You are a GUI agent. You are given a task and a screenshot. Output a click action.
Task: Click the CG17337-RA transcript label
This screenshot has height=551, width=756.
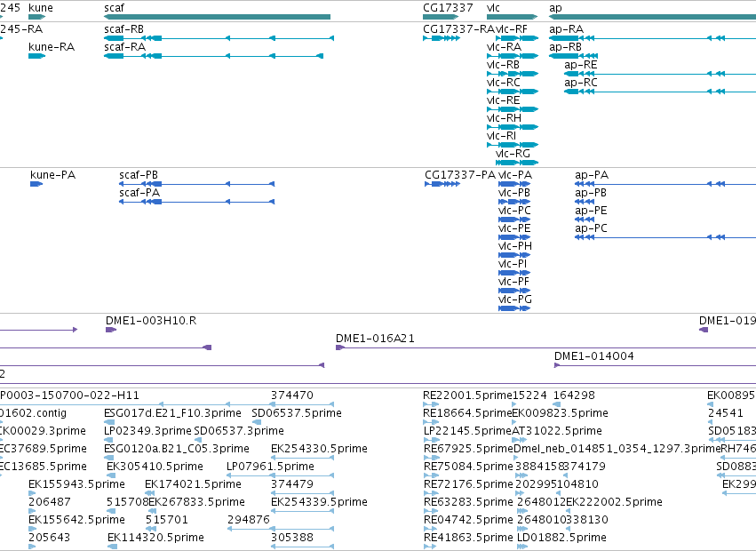[458, 29]
